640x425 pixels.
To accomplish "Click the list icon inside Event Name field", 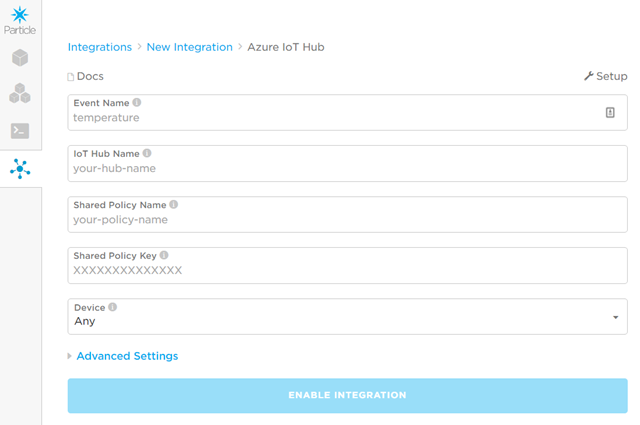I will point(610,113).
